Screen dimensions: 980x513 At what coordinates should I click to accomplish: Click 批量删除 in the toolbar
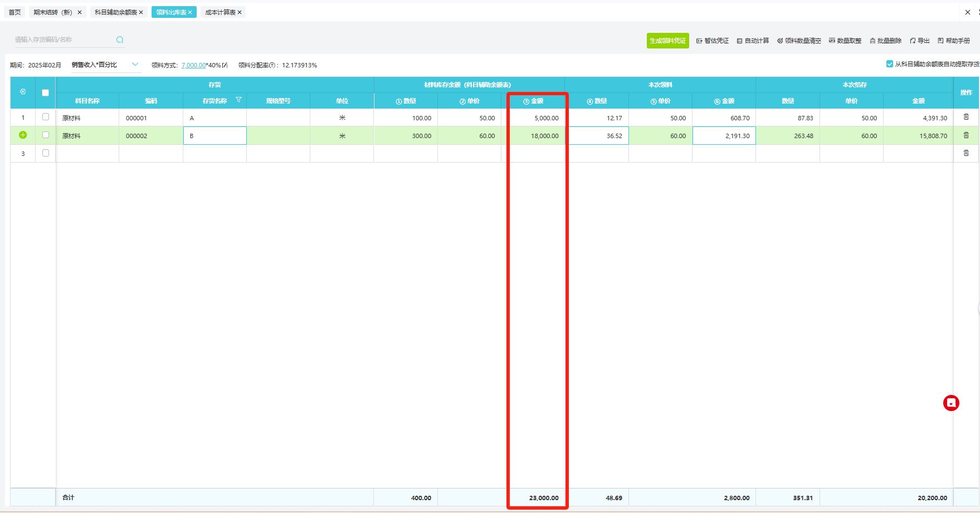pyautogui.click(x=885, y=41)
